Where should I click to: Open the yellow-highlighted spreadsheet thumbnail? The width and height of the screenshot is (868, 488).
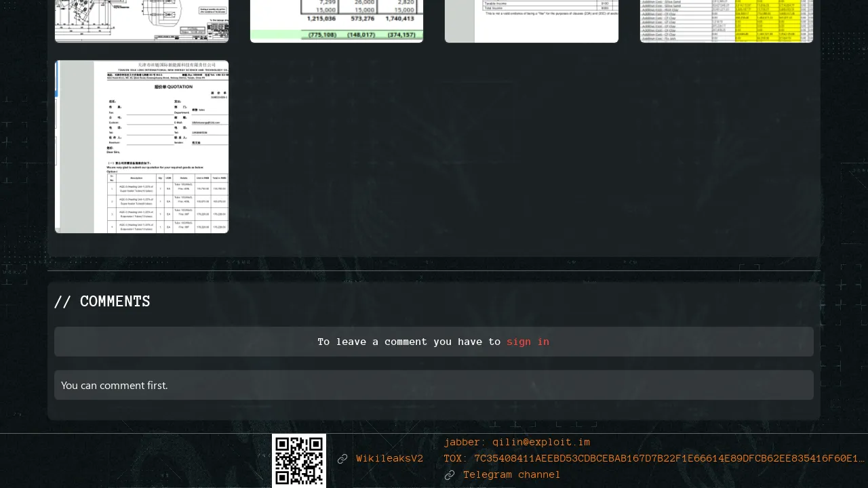tap(726, 20)
